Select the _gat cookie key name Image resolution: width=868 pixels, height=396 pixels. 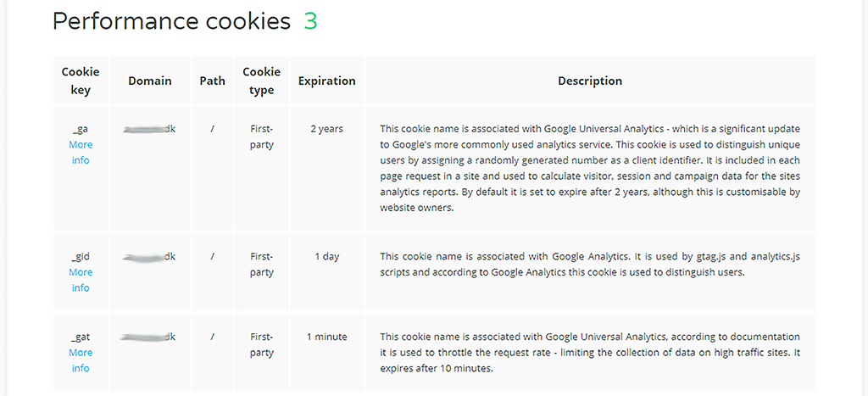[81, 337]
